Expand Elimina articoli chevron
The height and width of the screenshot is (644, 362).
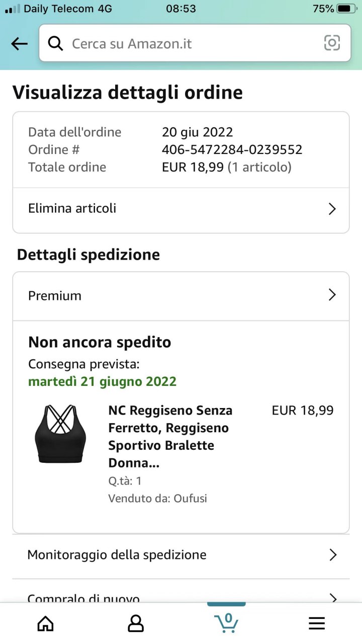tap(332, 209)
